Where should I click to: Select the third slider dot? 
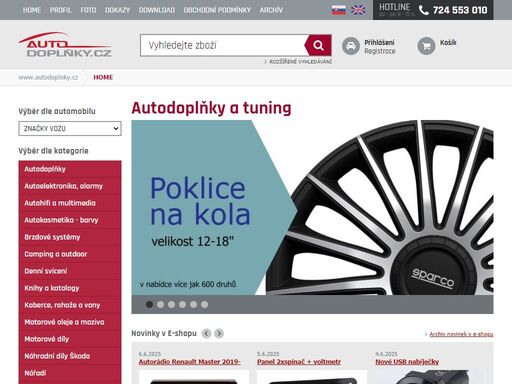(171, 304)
